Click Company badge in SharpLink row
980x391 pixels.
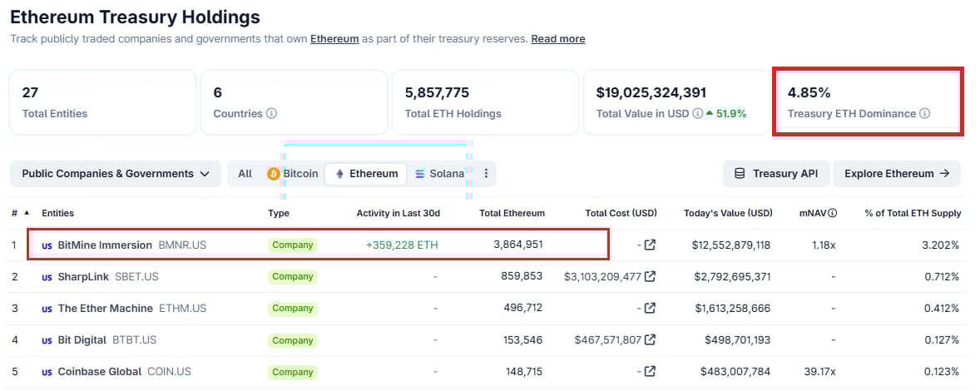pyautogui.click(x=293, y=277)
